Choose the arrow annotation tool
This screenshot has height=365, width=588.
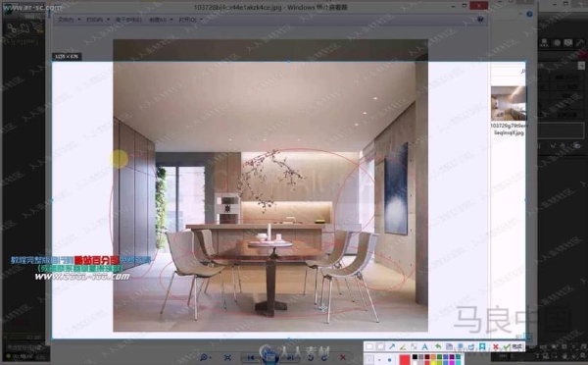[392, 347]
